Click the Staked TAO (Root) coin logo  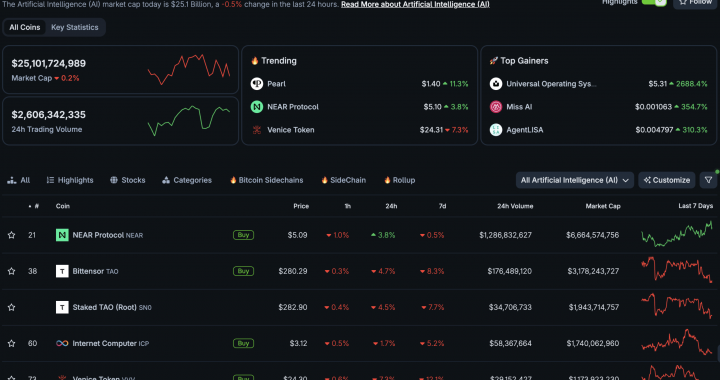pos(62,307)
